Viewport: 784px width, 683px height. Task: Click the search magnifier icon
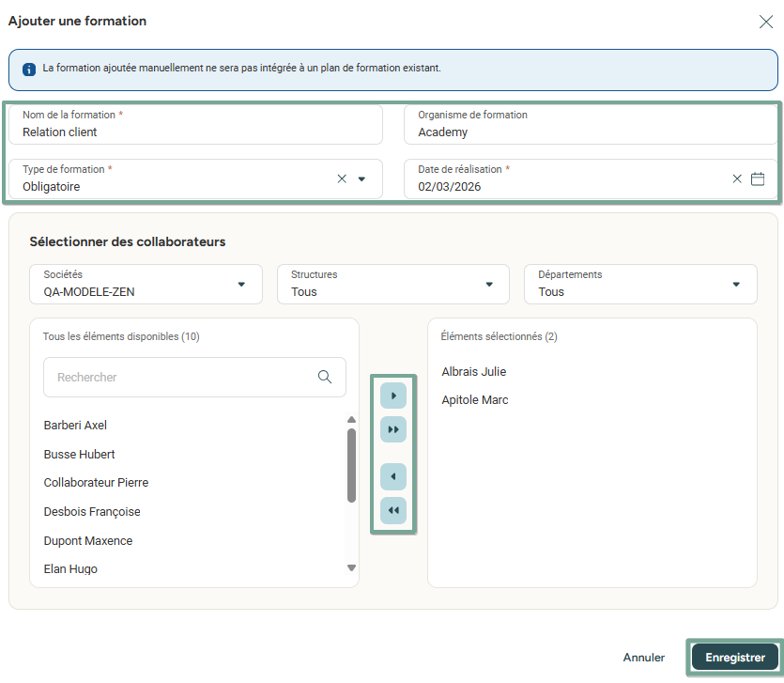[325, 377]
